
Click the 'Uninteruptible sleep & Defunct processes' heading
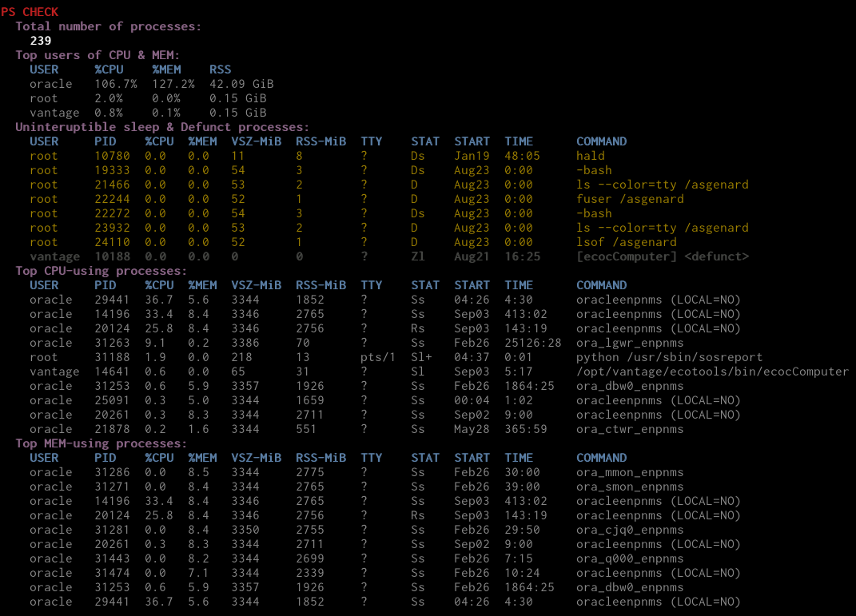click(x=162, y=127)
